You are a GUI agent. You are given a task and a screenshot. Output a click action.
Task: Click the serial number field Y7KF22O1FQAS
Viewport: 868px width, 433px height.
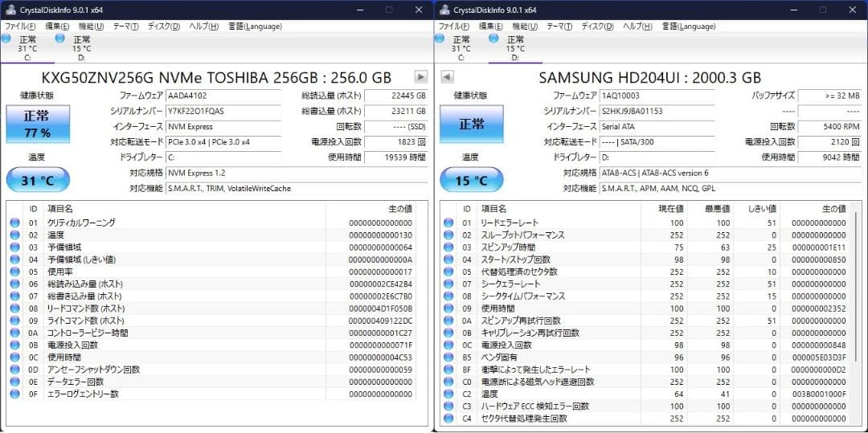223,111
